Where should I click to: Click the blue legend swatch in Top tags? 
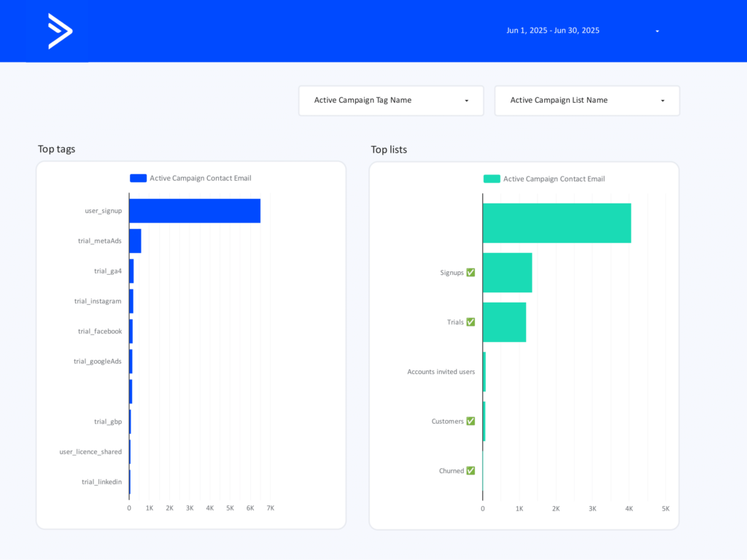[x=138, y=178]
